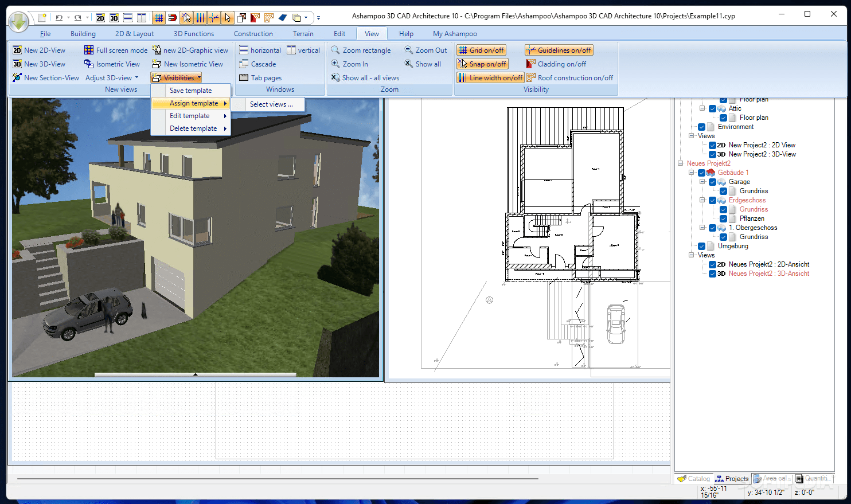Uncheck the Garage checkbox
The height and width of the screenshot is (504, 851).
[712, 182]
